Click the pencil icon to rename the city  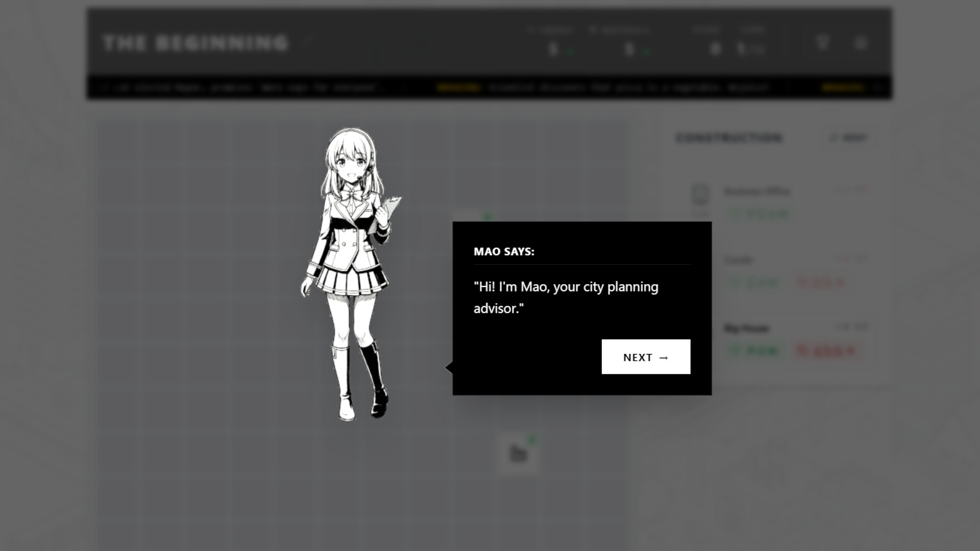309,43
